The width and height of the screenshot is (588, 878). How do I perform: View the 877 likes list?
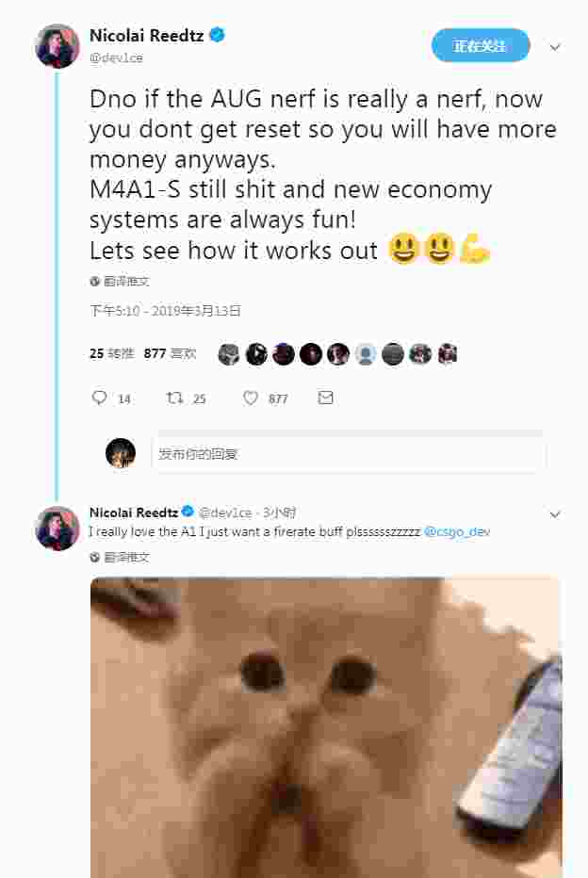(x=170, y=353)
